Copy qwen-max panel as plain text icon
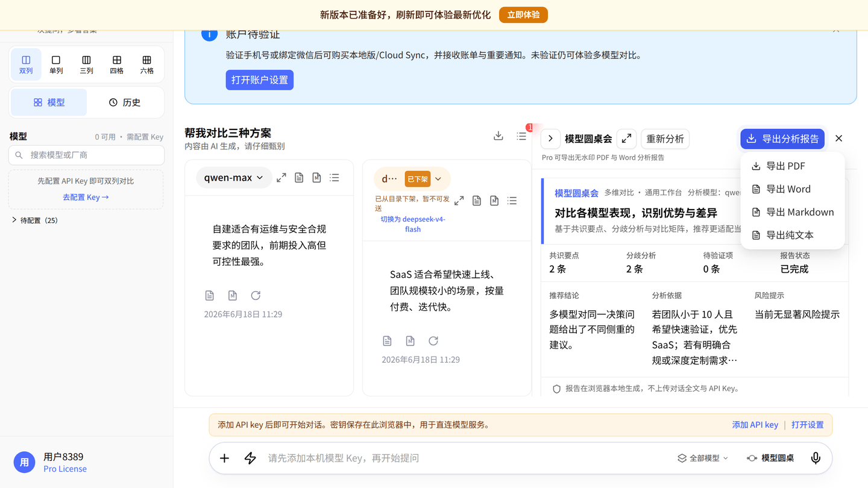This screenshot has width=868, height=488. coord(299,178)
